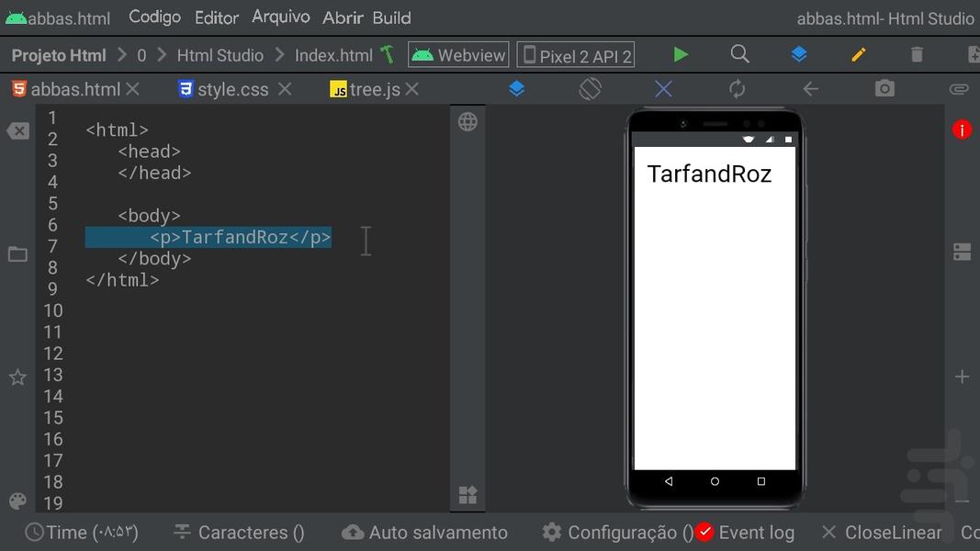Expand the Index.html breadcrumb item
Image resolution: width=980 pixels, height=551 pixels.
[332, 54]
